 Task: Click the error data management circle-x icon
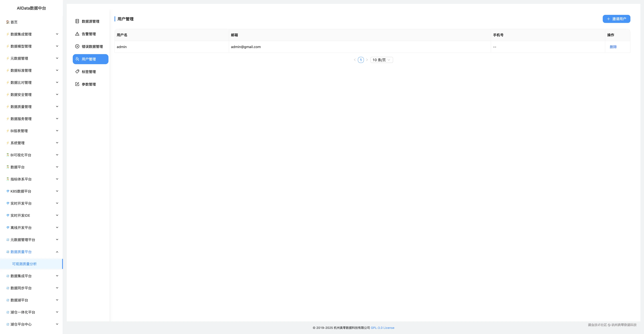(77, 46)
